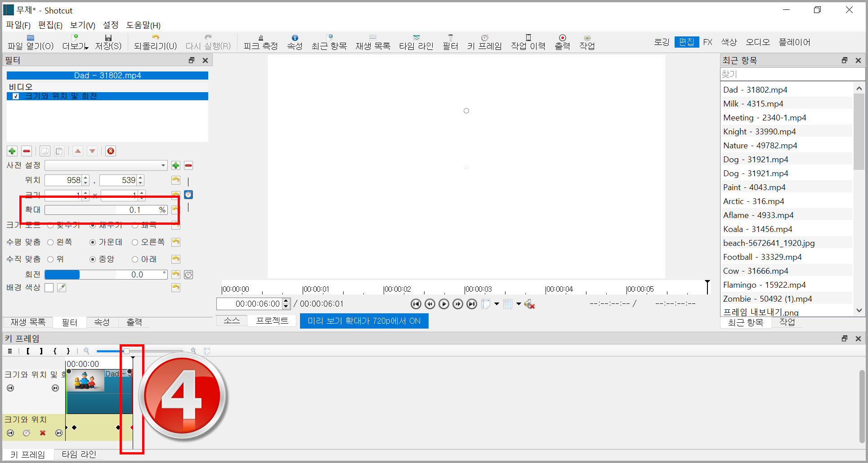Select 위 for 수직 맞춤

[50, 259]
